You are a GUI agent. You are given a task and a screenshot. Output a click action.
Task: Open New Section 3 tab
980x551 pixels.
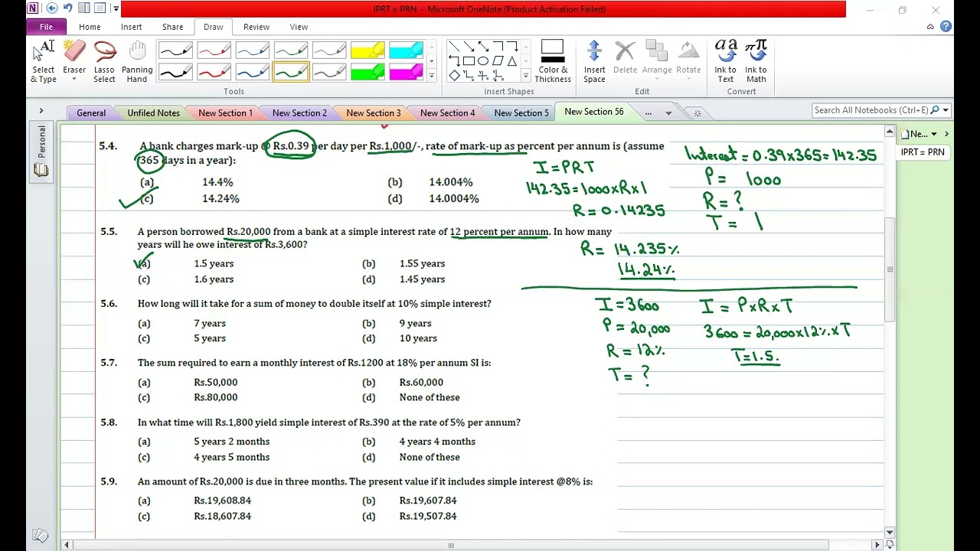click(x=373, y=112)
